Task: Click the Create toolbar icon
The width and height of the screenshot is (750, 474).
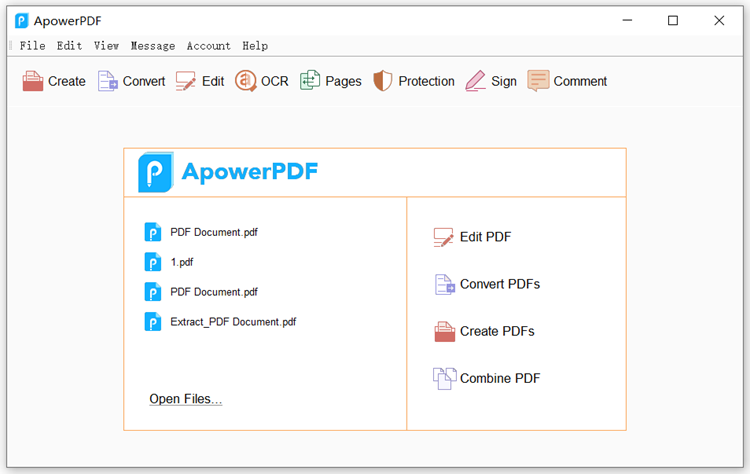Action: [33, 81]
